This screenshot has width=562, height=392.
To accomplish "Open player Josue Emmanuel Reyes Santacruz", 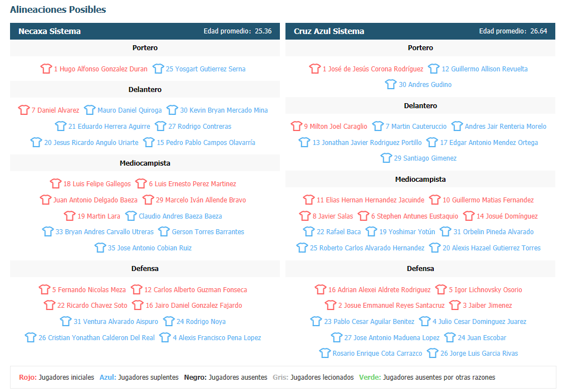I will tap(391, 305).
